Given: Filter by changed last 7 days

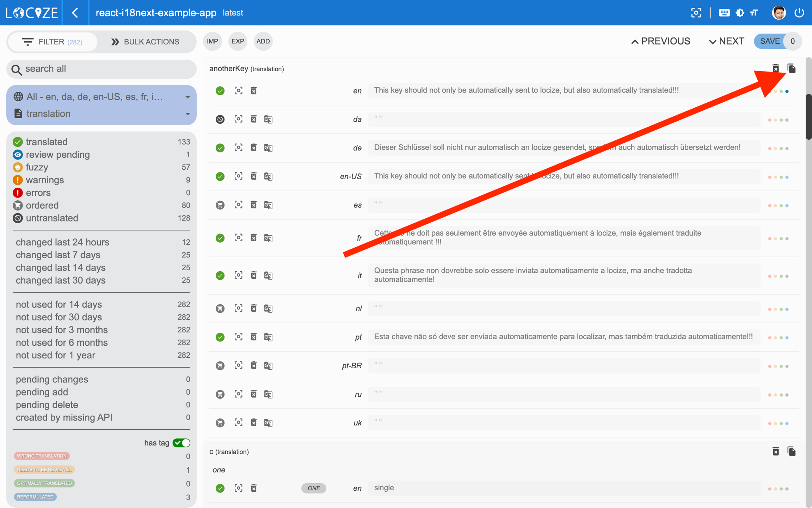Looking at the screenshot, I should pyautogui.click(x=58, y=255).
